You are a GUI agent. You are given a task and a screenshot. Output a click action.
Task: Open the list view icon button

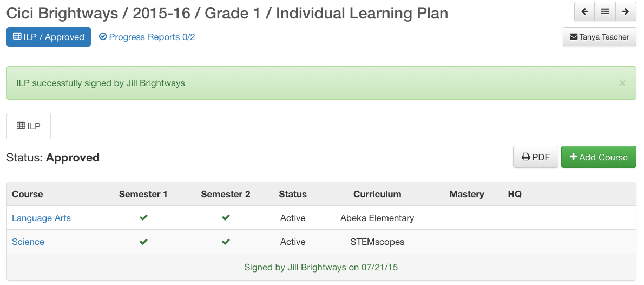[605, 12]
